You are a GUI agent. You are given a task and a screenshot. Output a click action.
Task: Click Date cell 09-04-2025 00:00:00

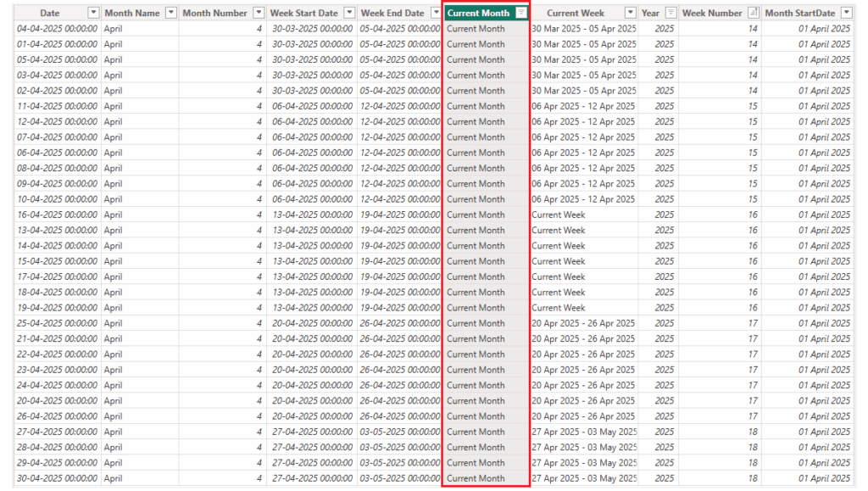57,183
